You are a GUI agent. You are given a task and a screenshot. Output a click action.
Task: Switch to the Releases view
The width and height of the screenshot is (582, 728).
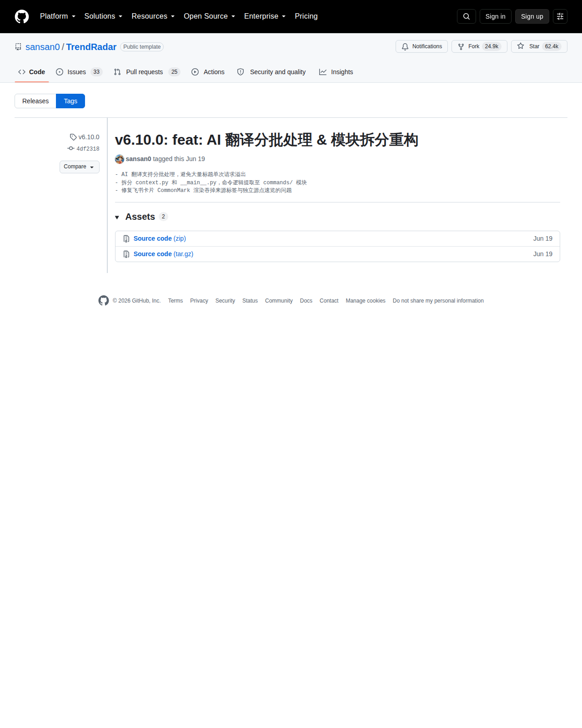[x=35, y=101]
